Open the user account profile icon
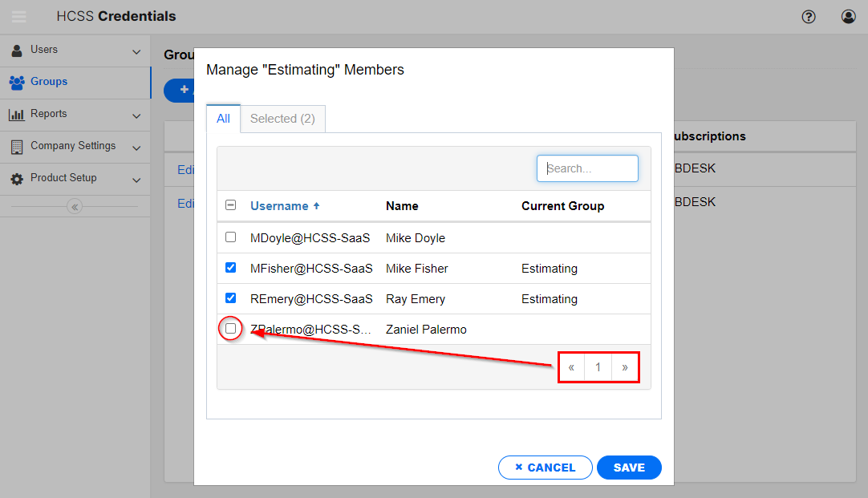The width and height of the screenshot is (868, 498). pos(849,16)
